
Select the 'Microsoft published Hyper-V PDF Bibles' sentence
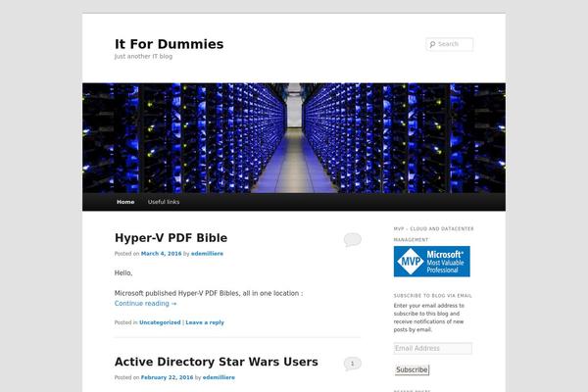click(x=209, y=293)
